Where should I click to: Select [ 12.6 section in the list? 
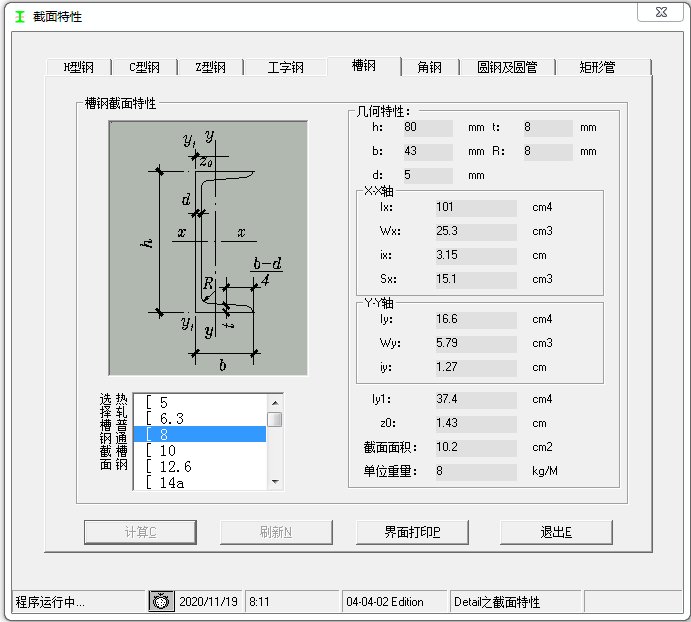click(200, 466)
